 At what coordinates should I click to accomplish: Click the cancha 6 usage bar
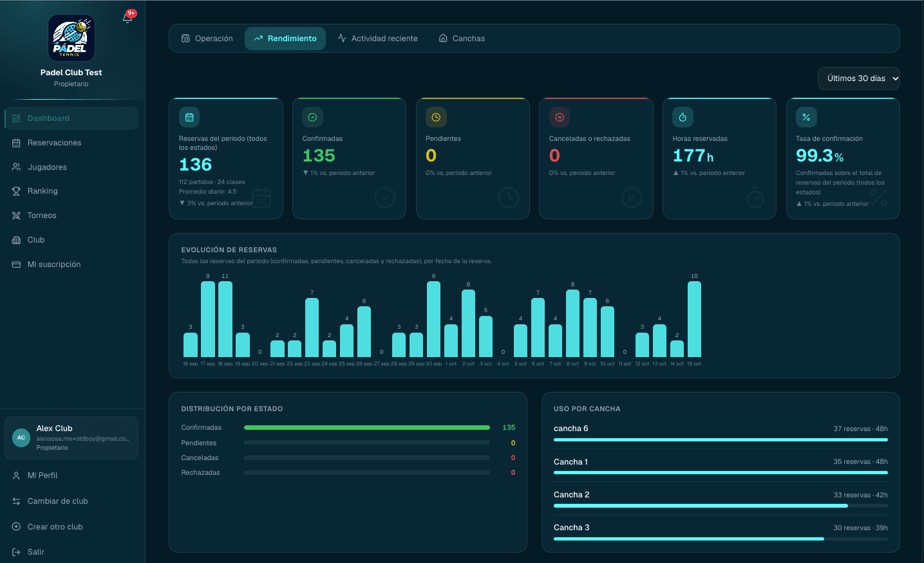[x=721, y=439]
